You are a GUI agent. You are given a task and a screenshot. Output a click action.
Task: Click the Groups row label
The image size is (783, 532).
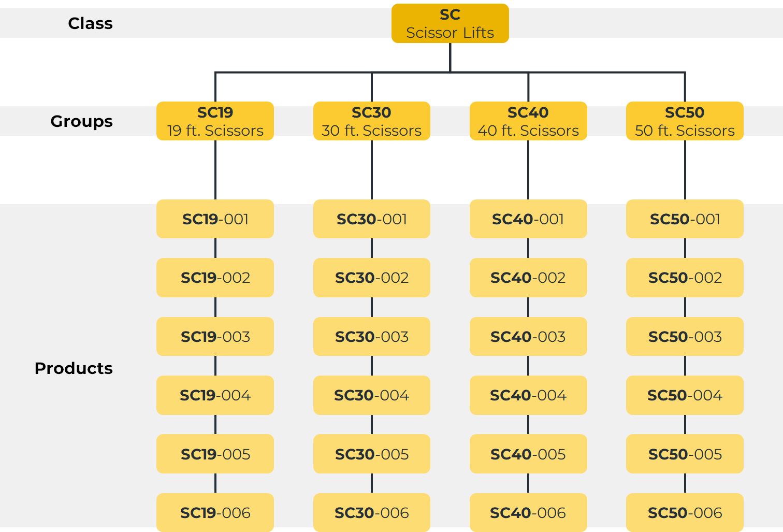[x=81, y=121]
